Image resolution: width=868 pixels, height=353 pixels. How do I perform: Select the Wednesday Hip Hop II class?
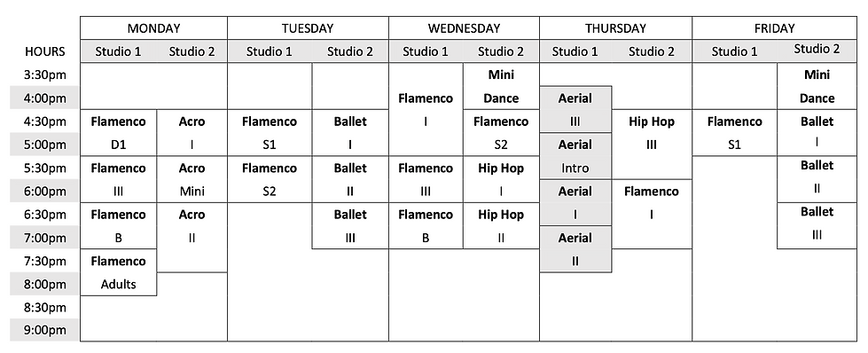501,226
